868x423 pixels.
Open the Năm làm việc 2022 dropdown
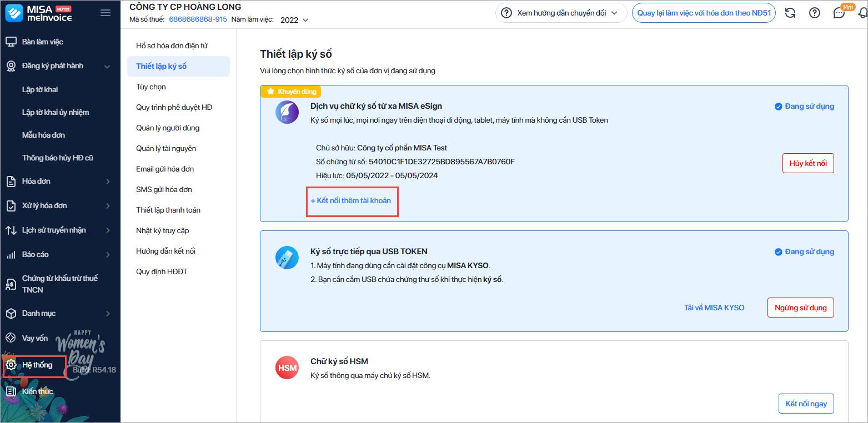[x=294, y=20]
